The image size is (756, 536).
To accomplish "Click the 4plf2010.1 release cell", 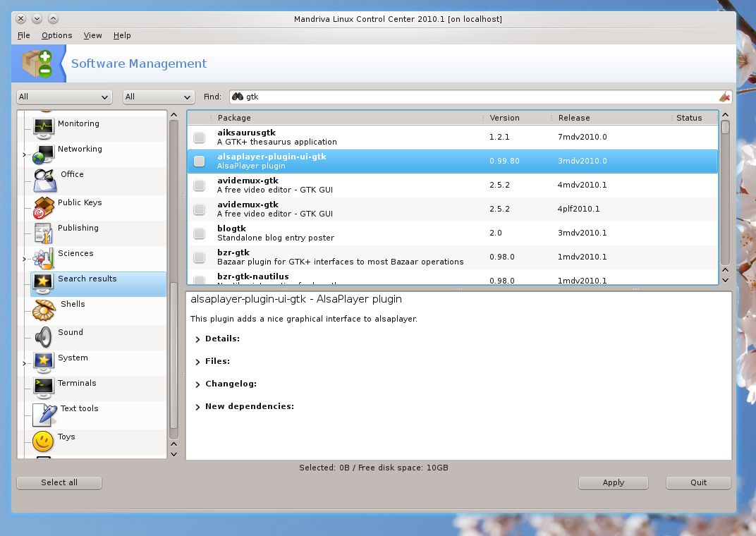I will 578,209.
